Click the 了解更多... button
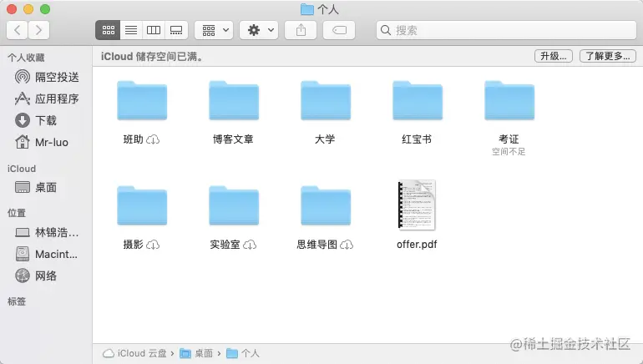This screenshot has height=364, width=643. click(x=608, y=56)
